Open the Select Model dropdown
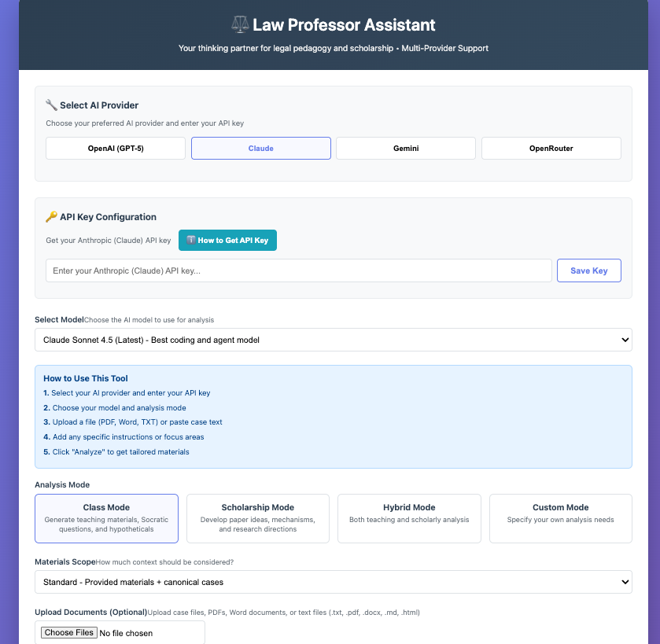 click(x=334, y=340)
